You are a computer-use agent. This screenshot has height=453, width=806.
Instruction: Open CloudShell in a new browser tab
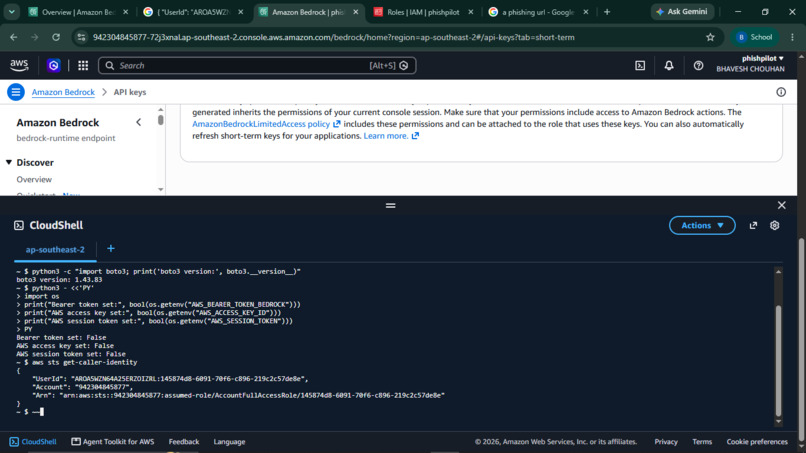[x=753, y=225]
